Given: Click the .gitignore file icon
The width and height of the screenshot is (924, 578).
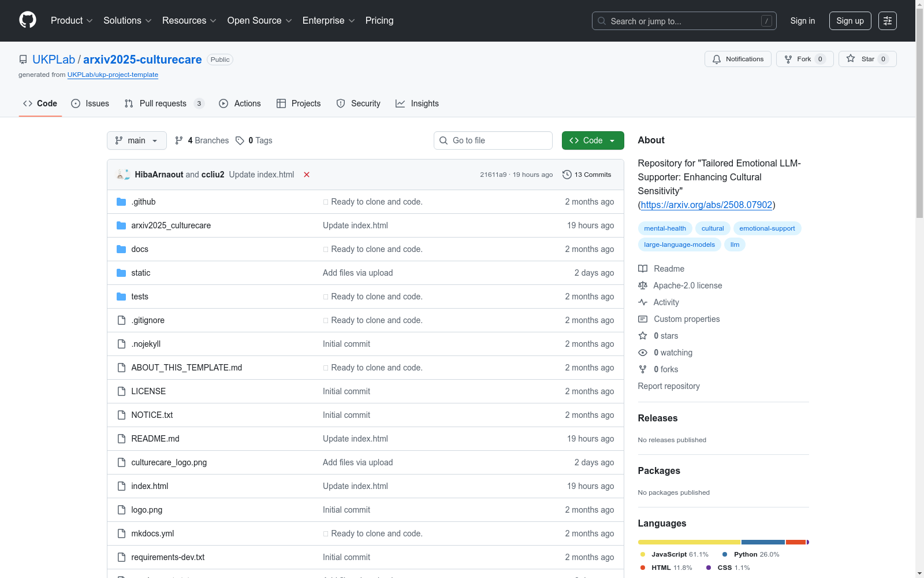Looking at the screenshot, I should [121, 320].
